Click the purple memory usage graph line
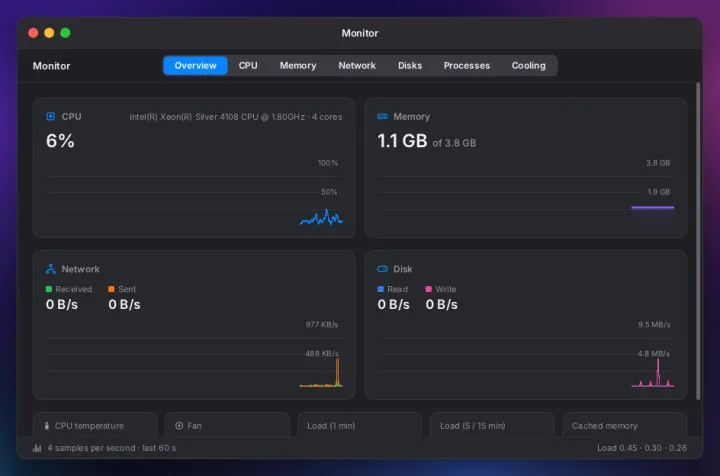The width and height of the screenshot is (720, 476). (652, 207)
